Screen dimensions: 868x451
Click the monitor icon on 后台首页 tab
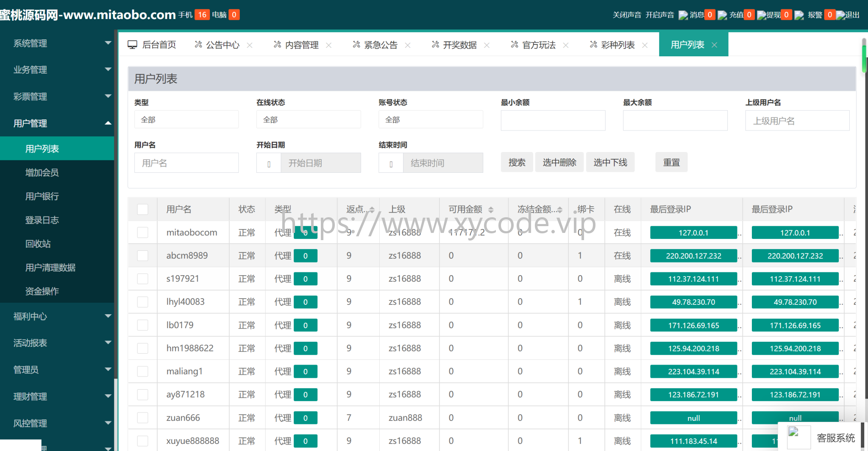pyautogui.click(x=133, y=44)
